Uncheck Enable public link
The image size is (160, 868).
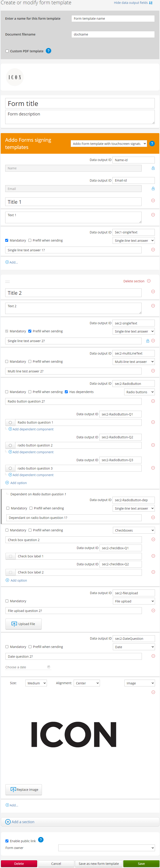pos(7,841)
